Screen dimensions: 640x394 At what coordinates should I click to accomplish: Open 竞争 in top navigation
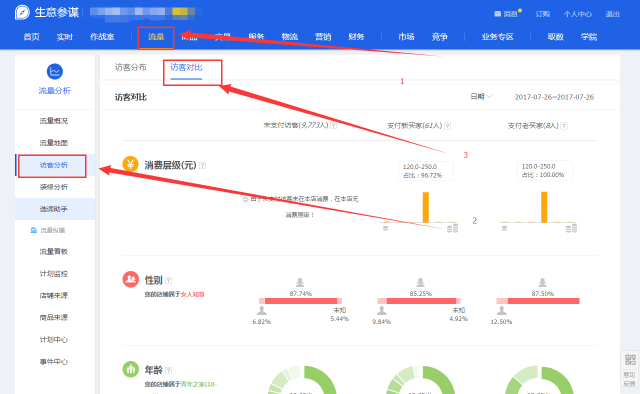pos(440,37)
